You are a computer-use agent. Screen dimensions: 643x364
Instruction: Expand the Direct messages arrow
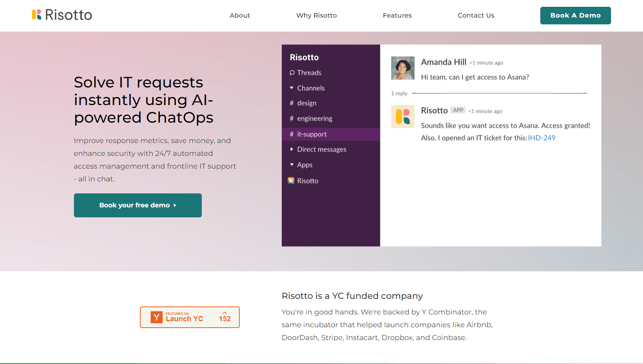[292, 149]
